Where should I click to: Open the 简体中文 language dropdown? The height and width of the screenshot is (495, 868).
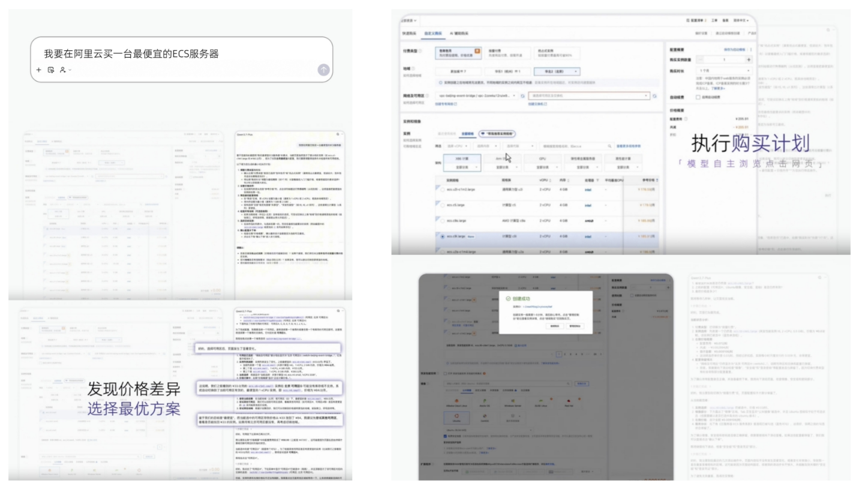(x=742, y=20)
